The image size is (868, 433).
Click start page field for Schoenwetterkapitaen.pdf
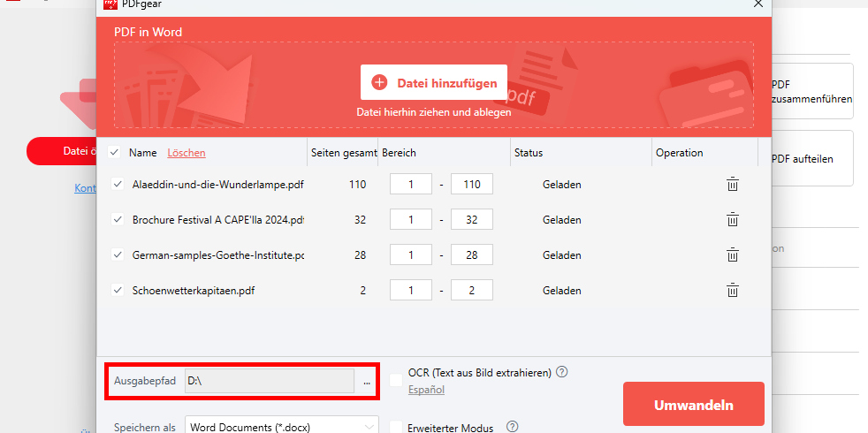pyautogui.click(x=411, y=290)
